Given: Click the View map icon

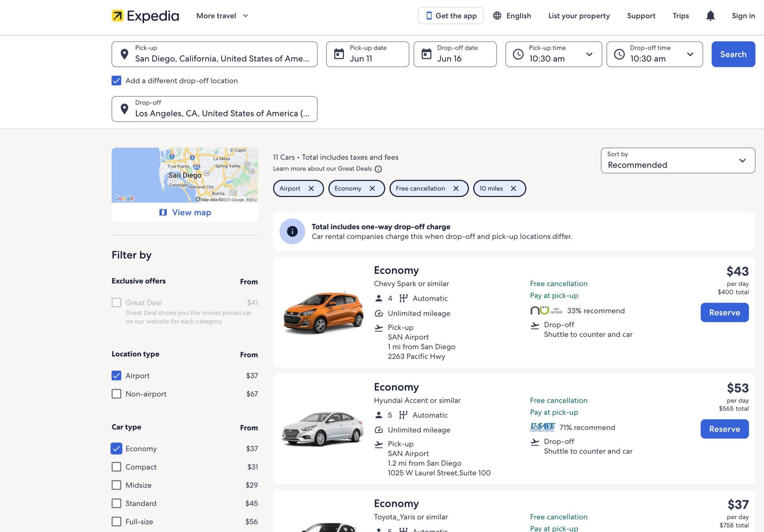Looking at the screenshot, I should 163,212.
